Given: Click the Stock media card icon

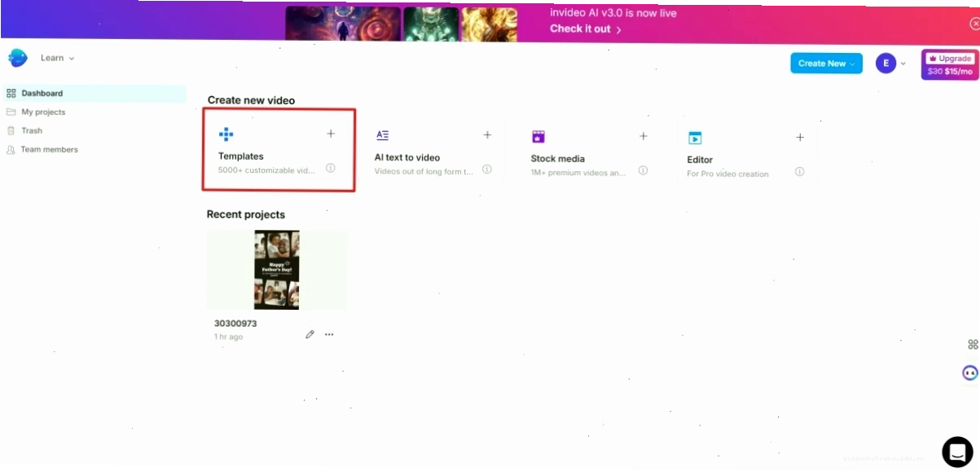Looking at the screenshot, I should (538, 137).
